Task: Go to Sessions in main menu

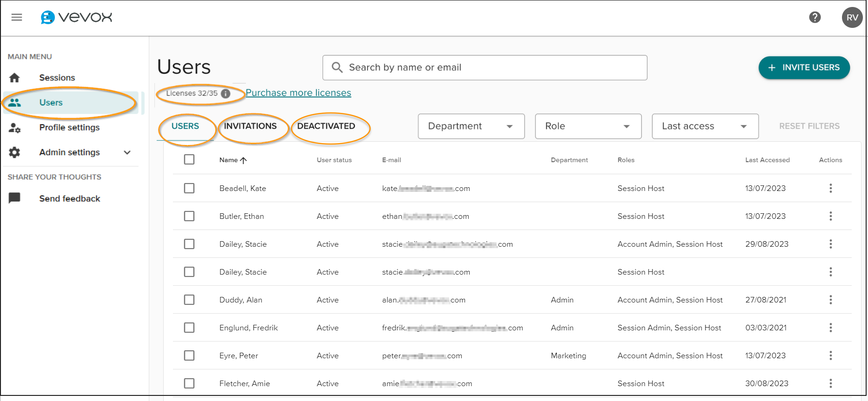Action: (57, 78)
